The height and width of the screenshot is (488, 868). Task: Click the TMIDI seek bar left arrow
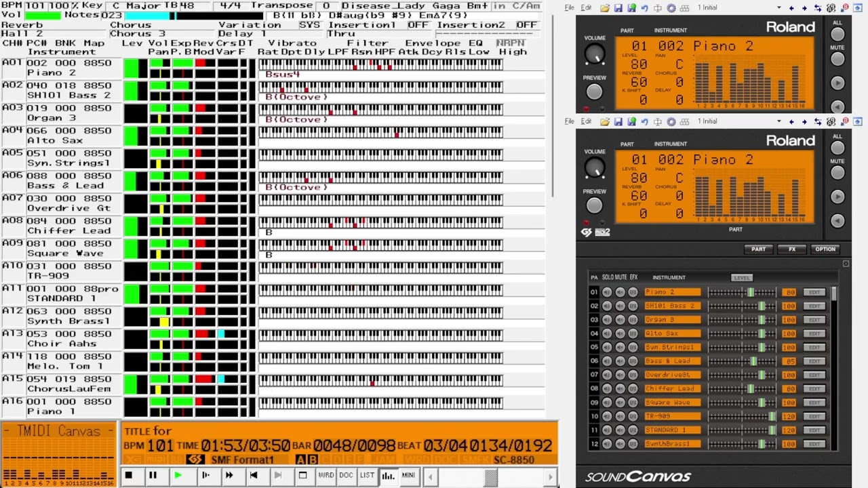pos(430,476)
